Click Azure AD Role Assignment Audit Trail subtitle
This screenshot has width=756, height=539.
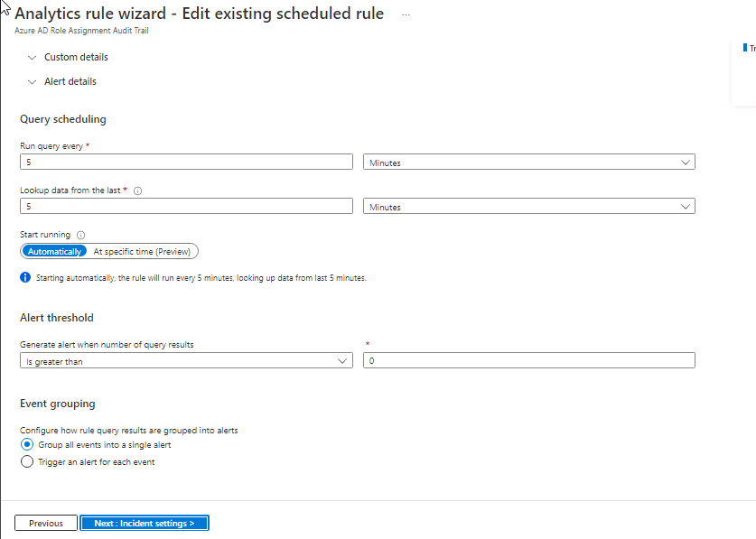pyautogui.click(x=81, y=31)
